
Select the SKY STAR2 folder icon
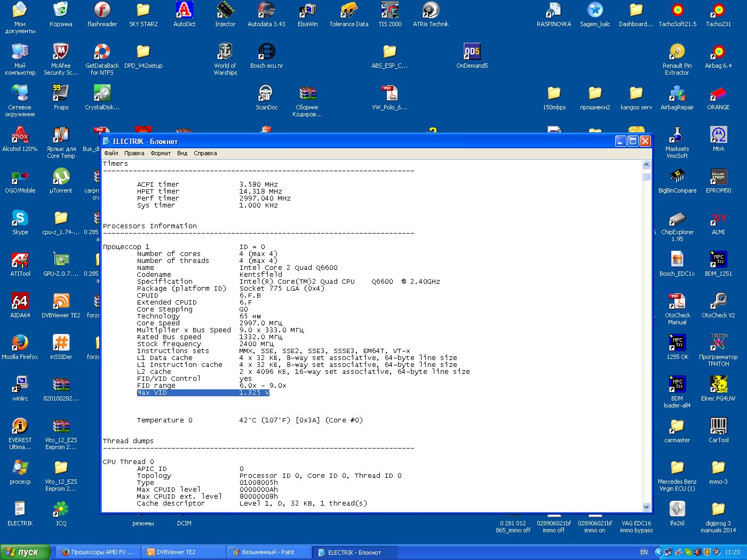click(143, 14)
